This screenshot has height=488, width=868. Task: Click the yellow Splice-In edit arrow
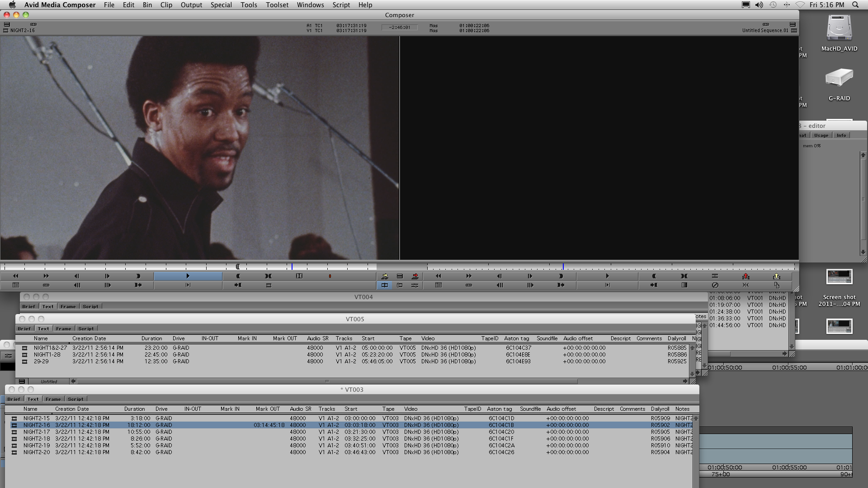pos(384,276)
